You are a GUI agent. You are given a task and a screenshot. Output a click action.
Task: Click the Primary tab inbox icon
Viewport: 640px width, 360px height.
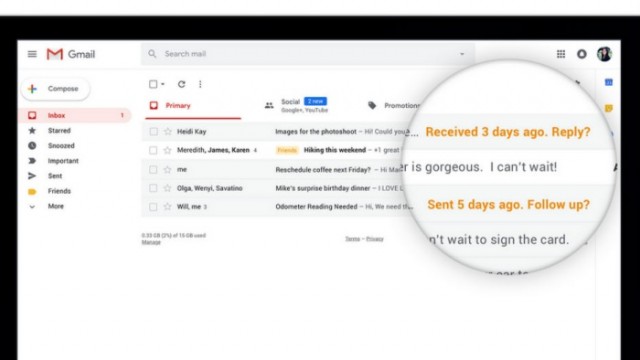click(x=153, y=105)
